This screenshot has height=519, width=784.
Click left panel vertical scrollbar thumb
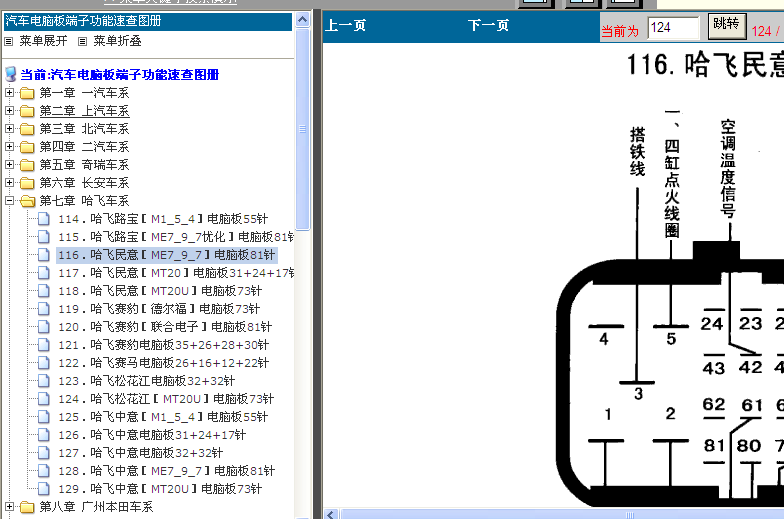pyautogui.click(x=302, y=128)
